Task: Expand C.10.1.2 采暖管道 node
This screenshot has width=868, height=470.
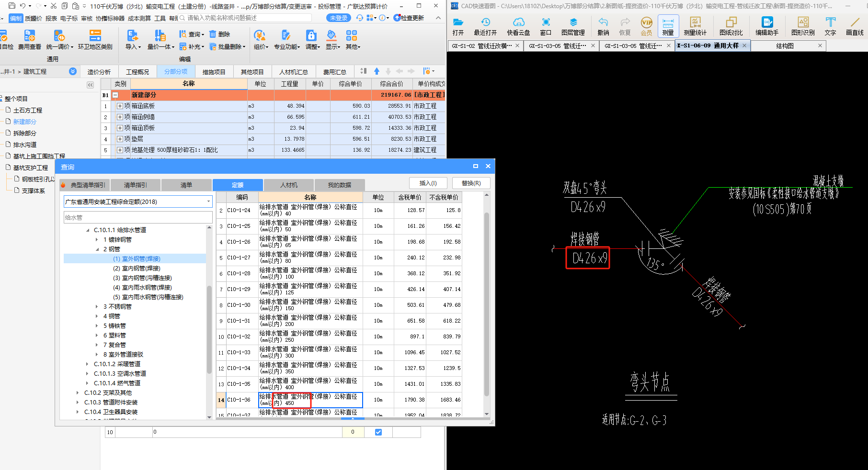Action: tap(88, 364)
